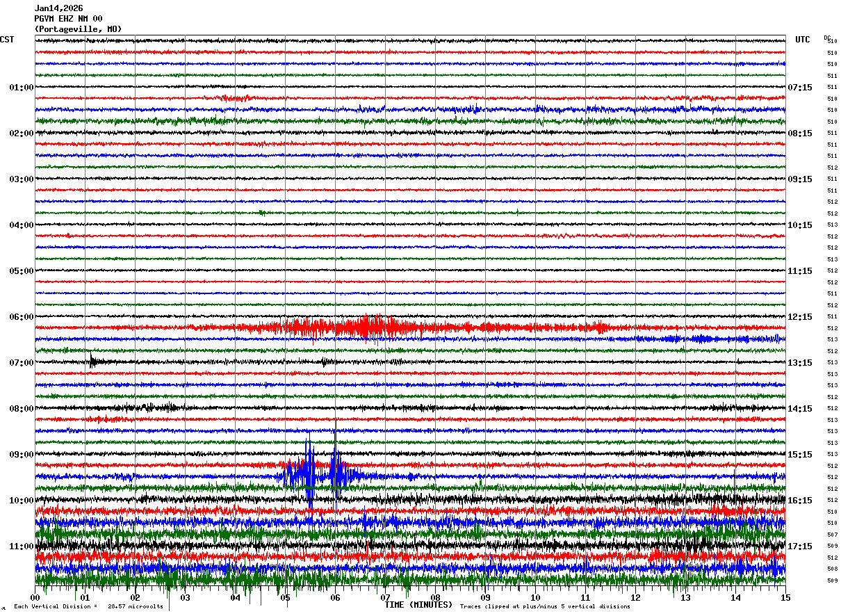The width and height of the screenshot is (841, 616).
Task: Click the 08:15 UTC row label
Action: pyautogui.click(x=800, y=133)
